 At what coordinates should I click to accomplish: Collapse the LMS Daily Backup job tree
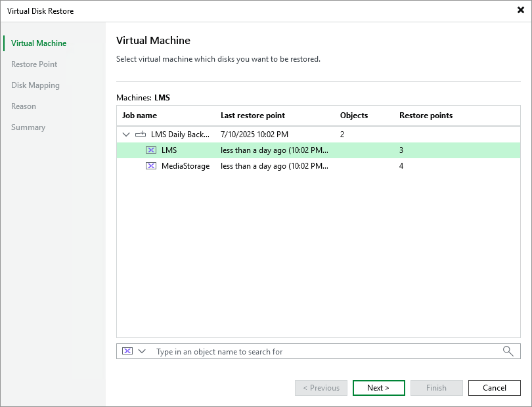(x=125, y=134)
